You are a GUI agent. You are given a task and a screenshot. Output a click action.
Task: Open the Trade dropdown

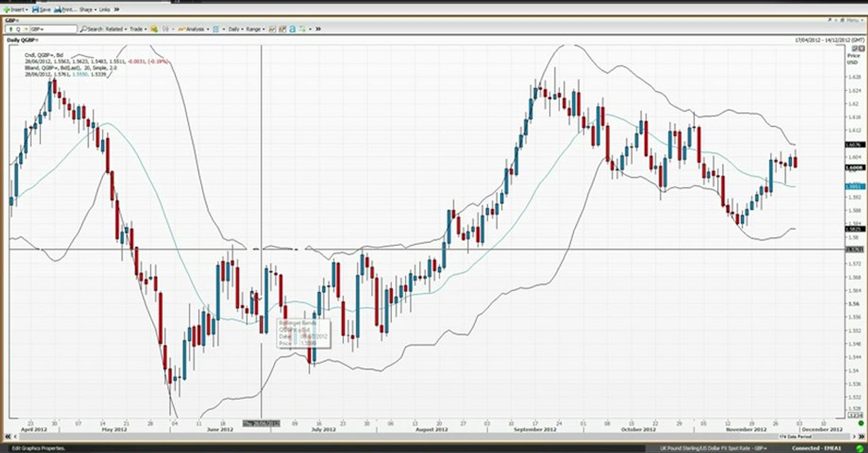coord(138,29)
